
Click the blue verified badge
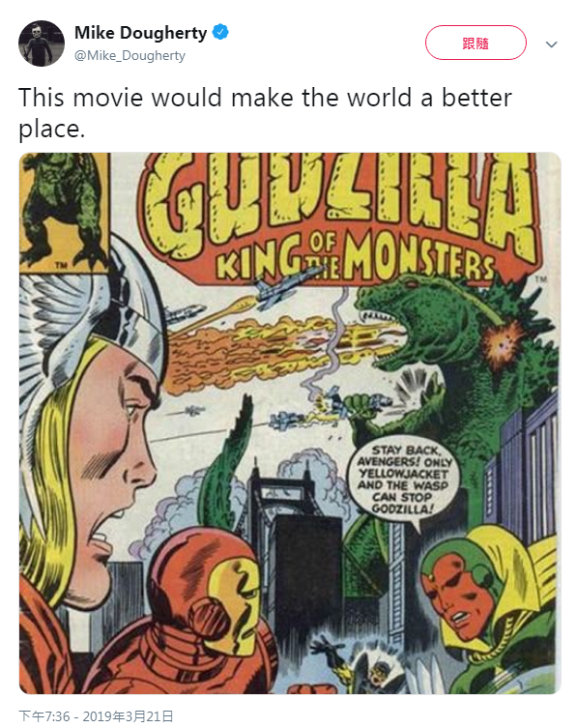[220, 32]
